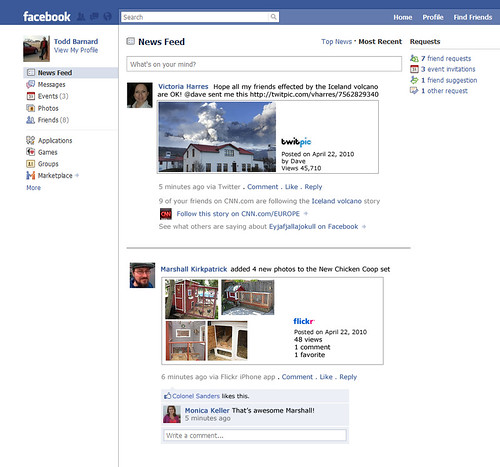Expand the More link in sidebar
The height and width of the screenshot is (467, 500).
pyautogui.click(x=33, y=188)
